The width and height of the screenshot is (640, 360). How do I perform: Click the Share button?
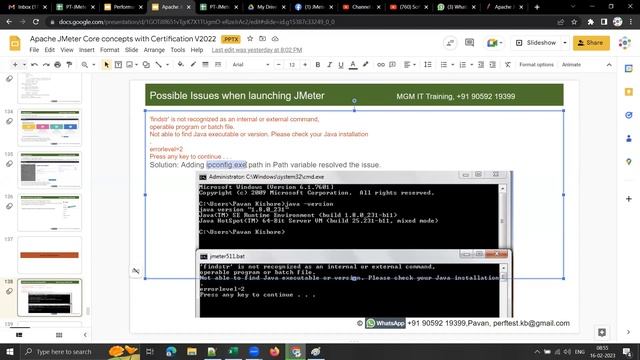click(591, 42)
